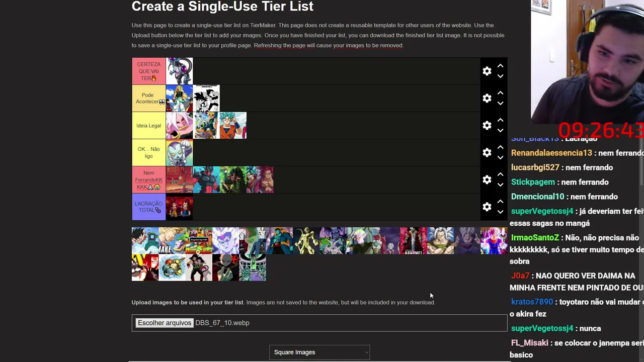Select the green-background image in Nem Ferrando tier

[x=233, y=180]
